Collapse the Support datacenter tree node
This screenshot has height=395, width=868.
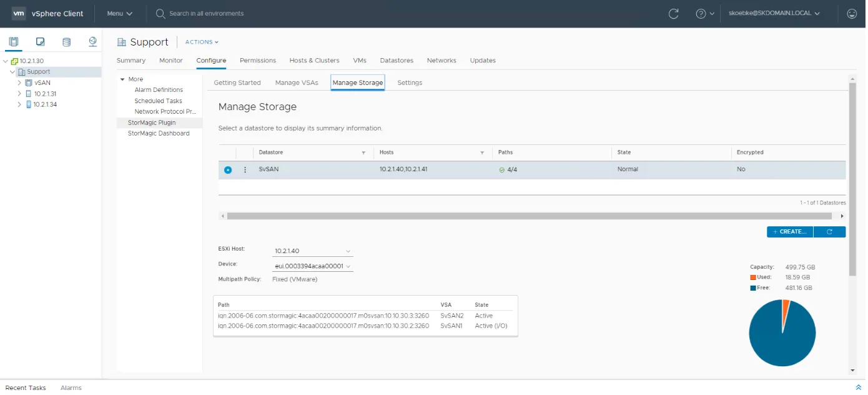tap(12, 72)
